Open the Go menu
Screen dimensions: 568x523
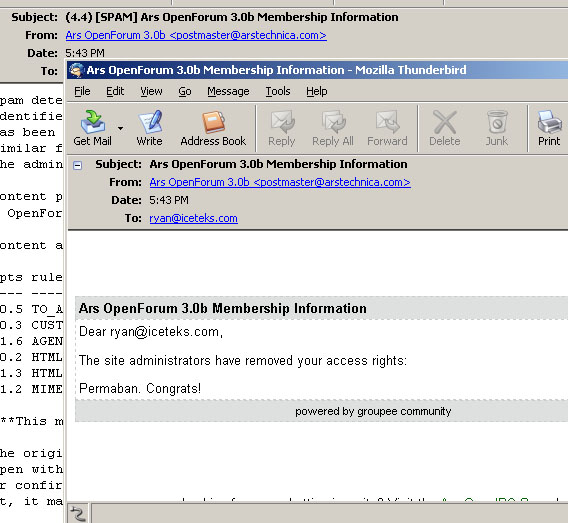[185, 91]
